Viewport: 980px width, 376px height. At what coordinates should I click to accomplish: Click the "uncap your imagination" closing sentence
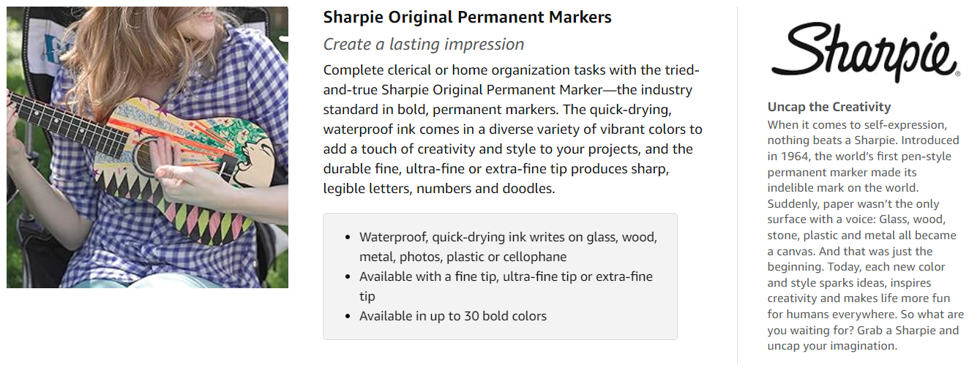(831, 346)
